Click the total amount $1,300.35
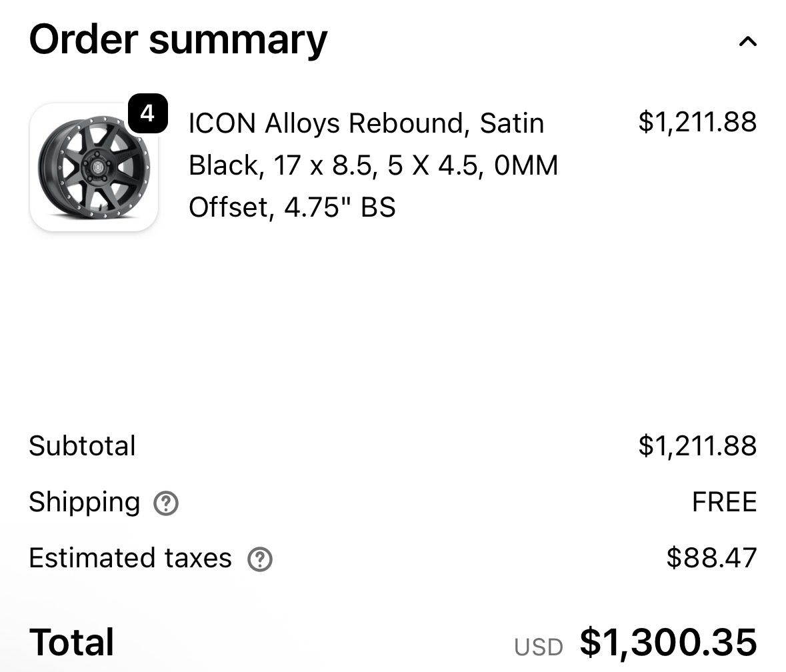The image size is (786, 672). click(668, 643)
